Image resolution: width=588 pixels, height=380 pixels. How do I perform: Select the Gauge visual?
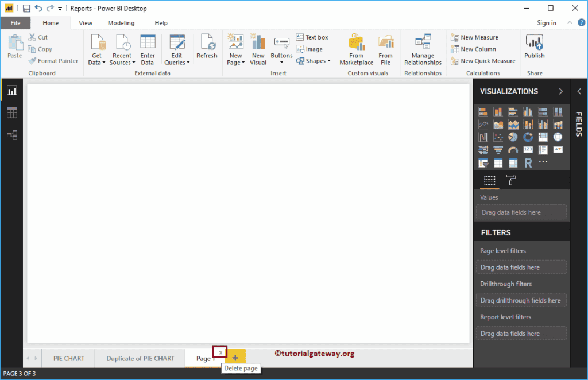coord(513,150)
